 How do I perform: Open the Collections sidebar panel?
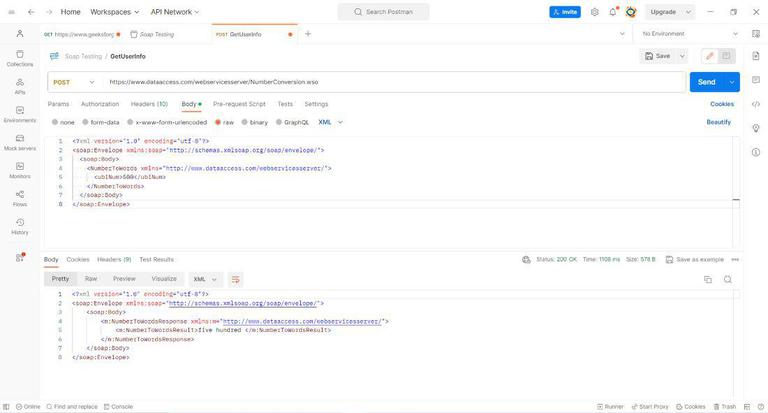click(20, 58)
